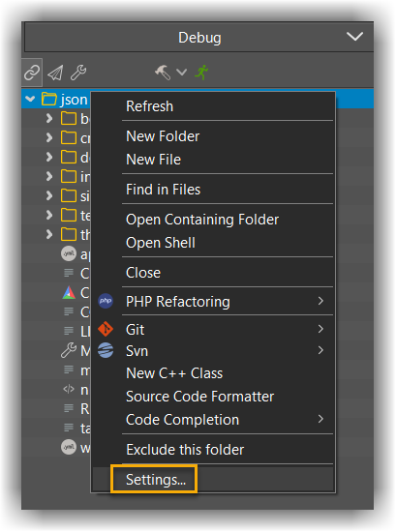The height and width of the screenshot is (532, 396).
Task: Click the Code Completion submenu arrow
Action: coord(320,419)
